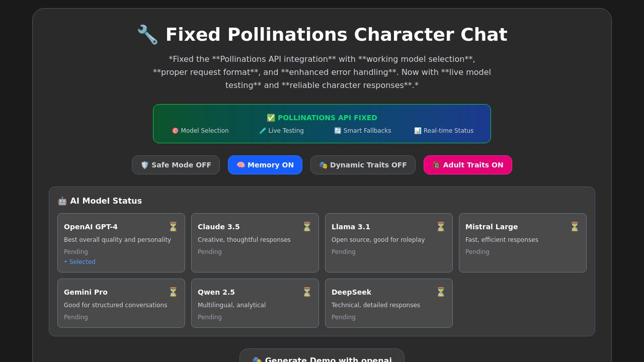Click 'Creative, thoughtful responses' description
The height and width of the screenshot is (362, 644).
(244, 240)
